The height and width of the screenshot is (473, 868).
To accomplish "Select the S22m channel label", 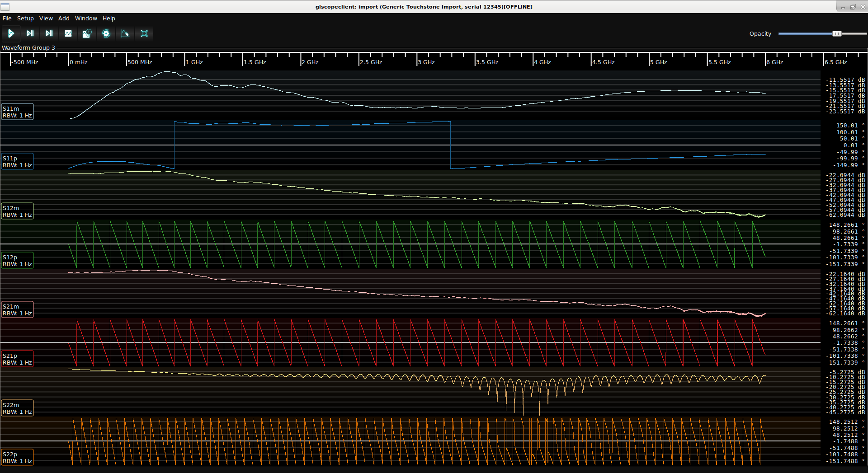I will [17, 408].
